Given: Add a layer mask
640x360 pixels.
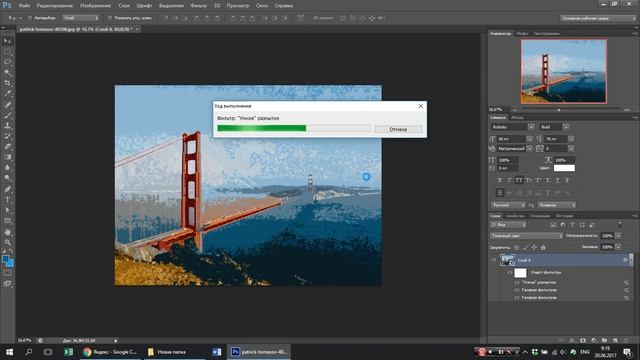Looking at the screenshot, I should pos(583,340).
